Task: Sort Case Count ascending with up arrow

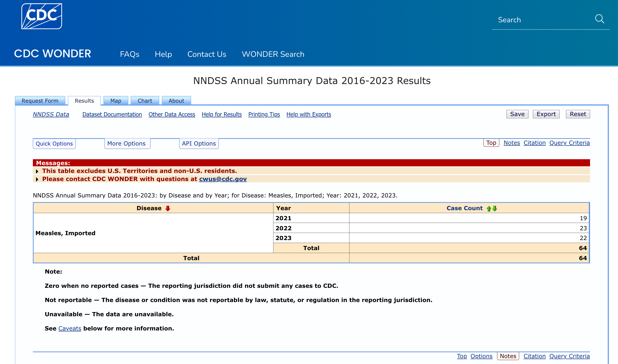Action: [x=489, y=208]
